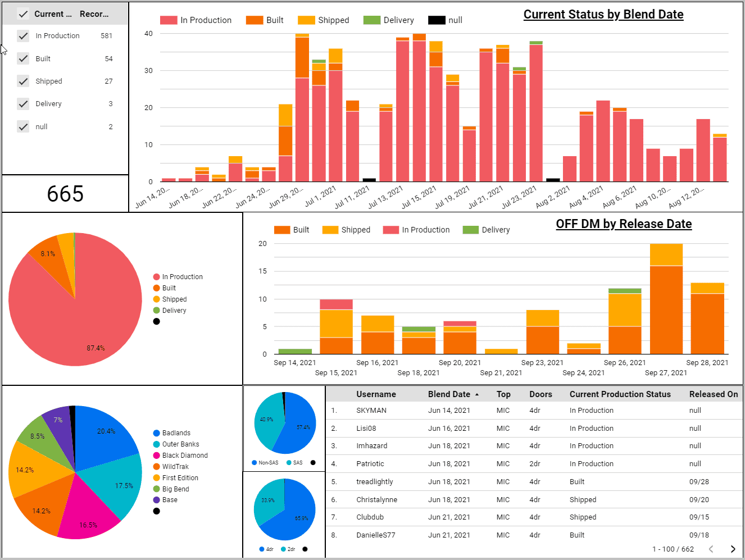Select the treadlightly username cell
Image resolution: width=745 pixels, height=560 pixels.
(x=375, y=482)
